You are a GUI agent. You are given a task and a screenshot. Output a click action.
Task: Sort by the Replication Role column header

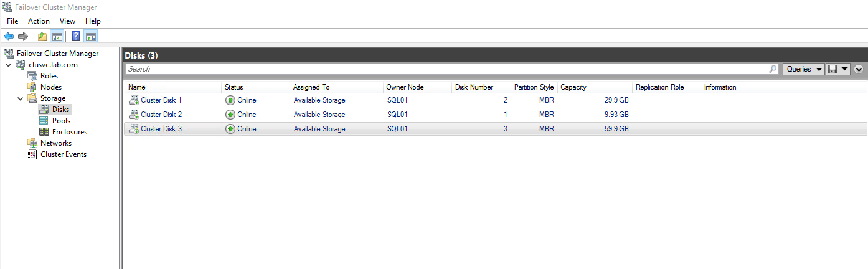point(666,87)
